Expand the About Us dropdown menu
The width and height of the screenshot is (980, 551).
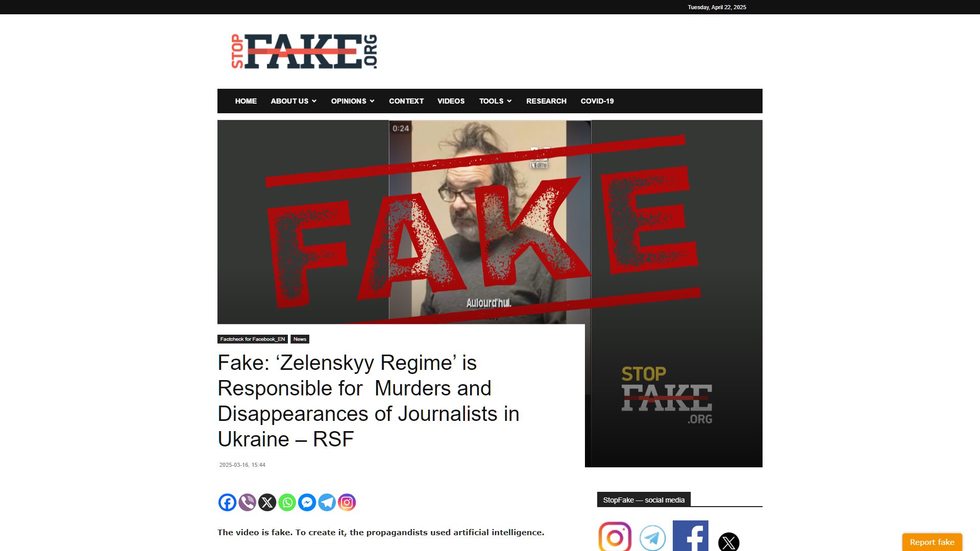293,101
